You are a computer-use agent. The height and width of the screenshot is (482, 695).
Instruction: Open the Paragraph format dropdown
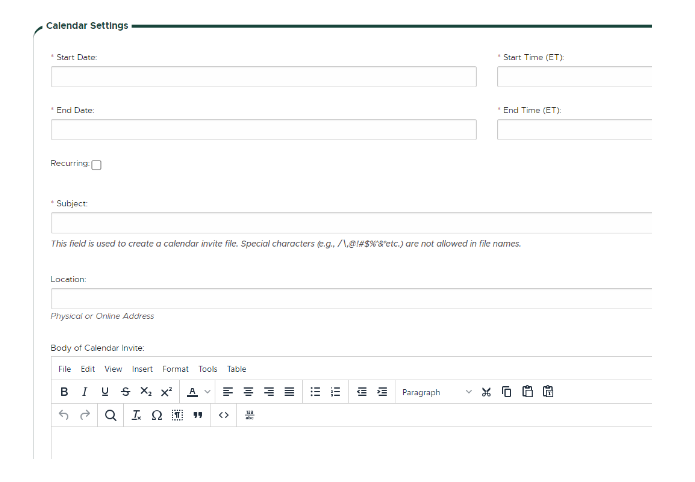point(436,392)
